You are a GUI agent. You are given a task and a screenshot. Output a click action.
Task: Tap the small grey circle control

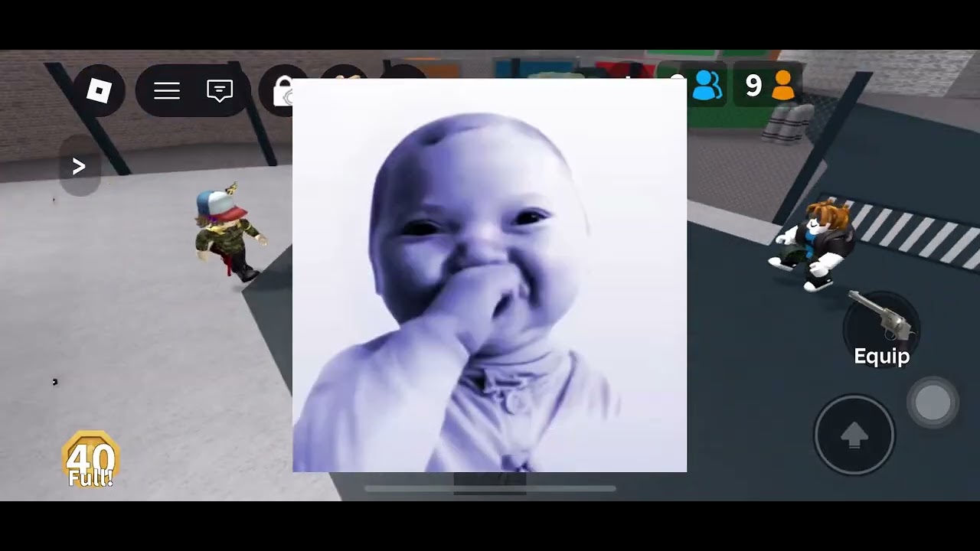click(933, 403)
